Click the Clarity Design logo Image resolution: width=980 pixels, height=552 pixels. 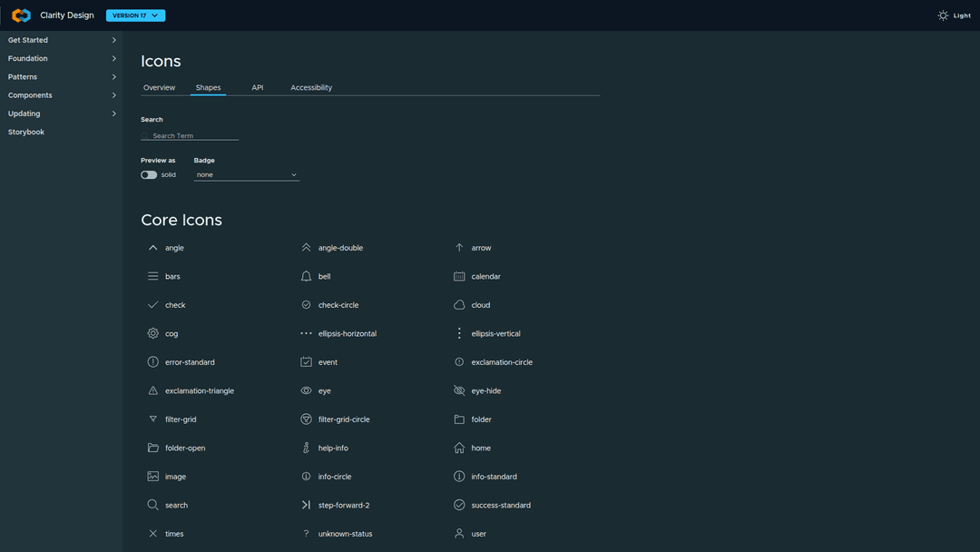[22, 15]
